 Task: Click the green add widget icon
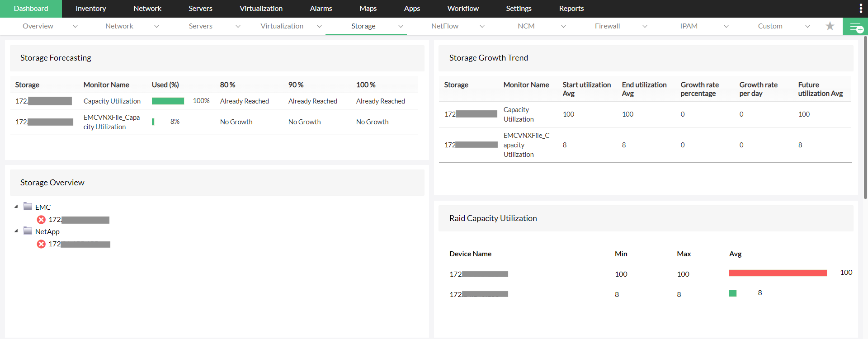click(855, 27)
